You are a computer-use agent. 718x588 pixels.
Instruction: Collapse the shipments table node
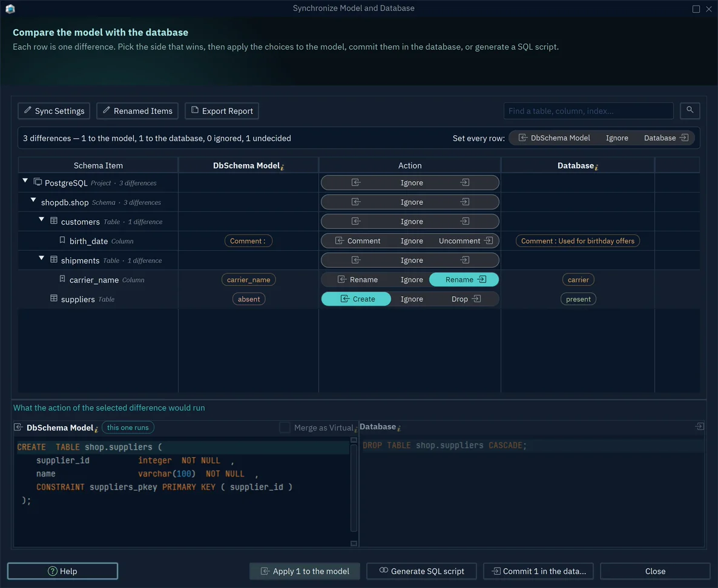[x=41, y=259]
